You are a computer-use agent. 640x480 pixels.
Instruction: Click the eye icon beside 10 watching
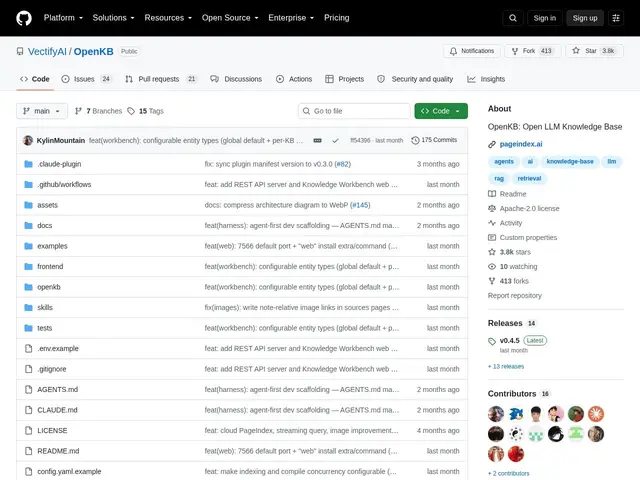[492, 267]
